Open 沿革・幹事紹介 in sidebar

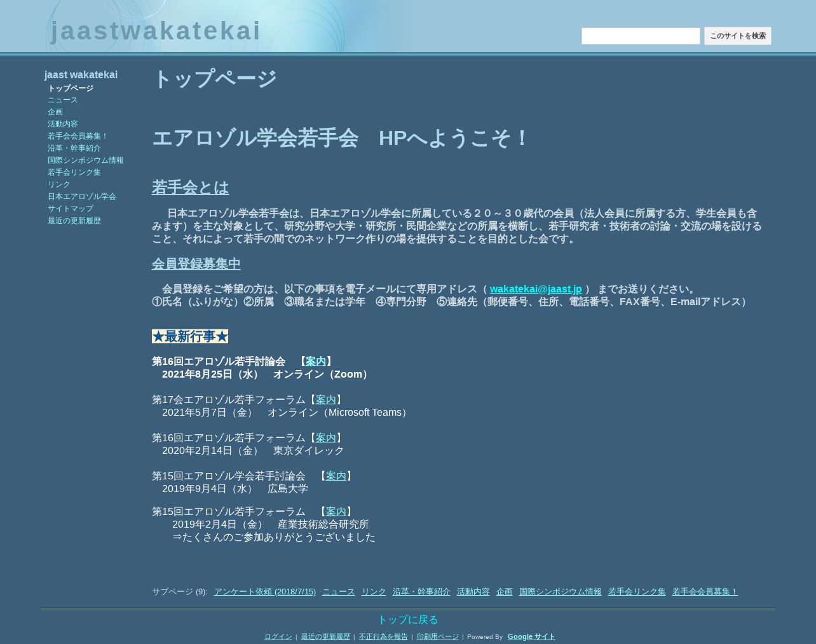pyautogui.click(x=74, y=148)
